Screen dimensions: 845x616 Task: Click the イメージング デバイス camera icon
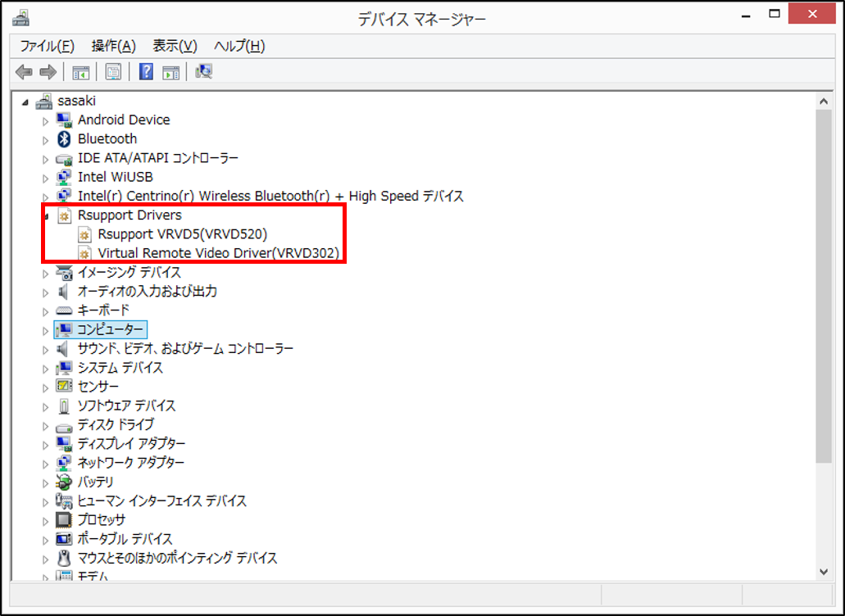pos(64,273)
